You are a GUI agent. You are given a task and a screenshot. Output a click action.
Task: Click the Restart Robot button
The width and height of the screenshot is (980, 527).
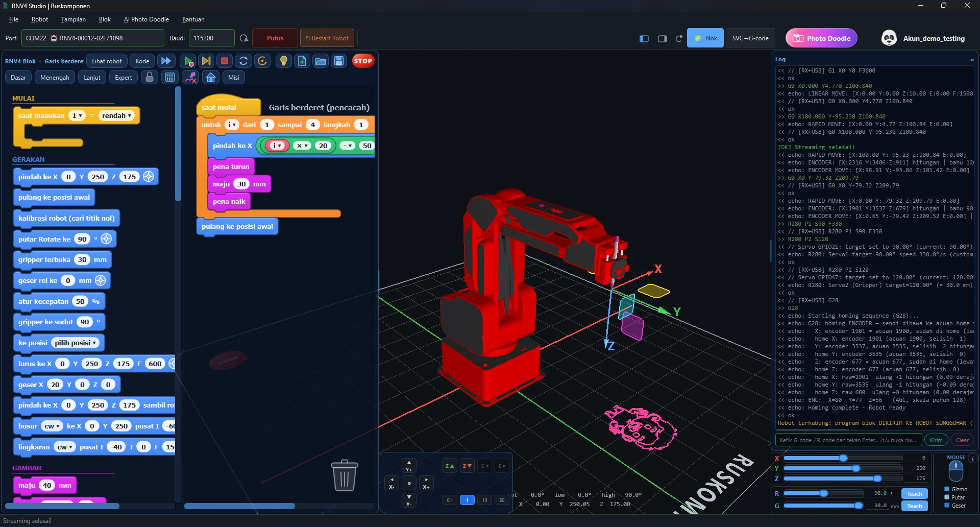coord(327,38)
